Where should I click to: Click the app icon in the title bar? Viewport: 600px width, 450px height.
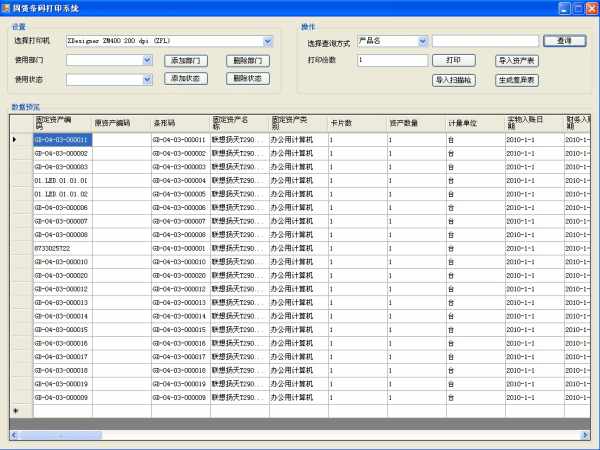tap(8, 8)
